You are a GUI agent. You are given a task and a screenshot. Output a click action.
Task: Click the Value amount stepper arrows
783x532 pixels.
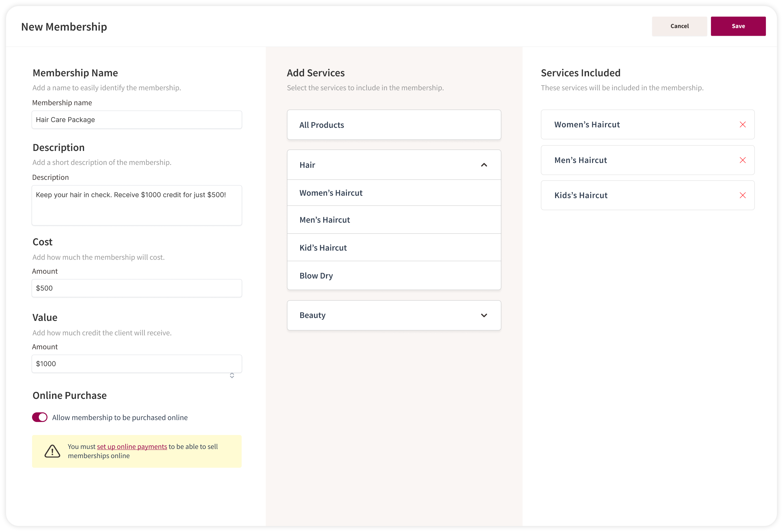[x=232, y=376]
